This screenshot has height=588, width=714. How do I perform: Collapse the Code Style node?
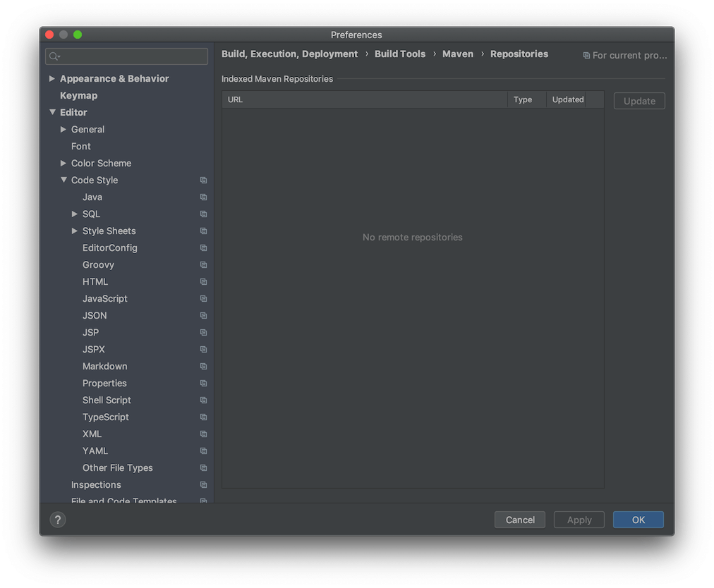63,180
